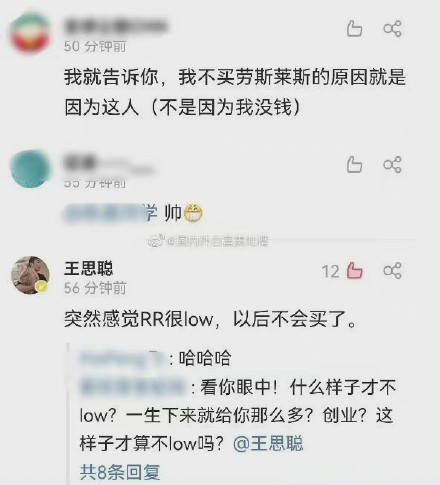This screenshot has width=440, height=485.
Task: Expand replies via 共8条回复
Action: [x=120, y=472]
